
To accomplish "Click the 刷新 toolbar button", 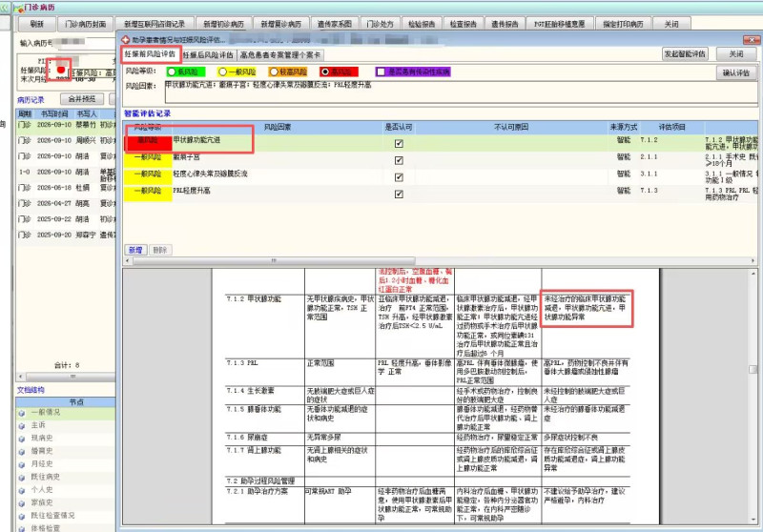I will pos(36,24).
